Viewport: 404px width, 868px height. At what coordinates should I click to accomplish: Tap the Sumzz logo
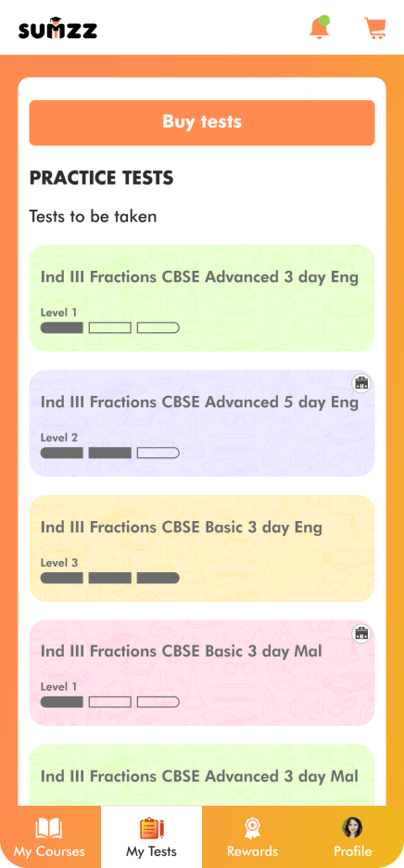[57, 28]
